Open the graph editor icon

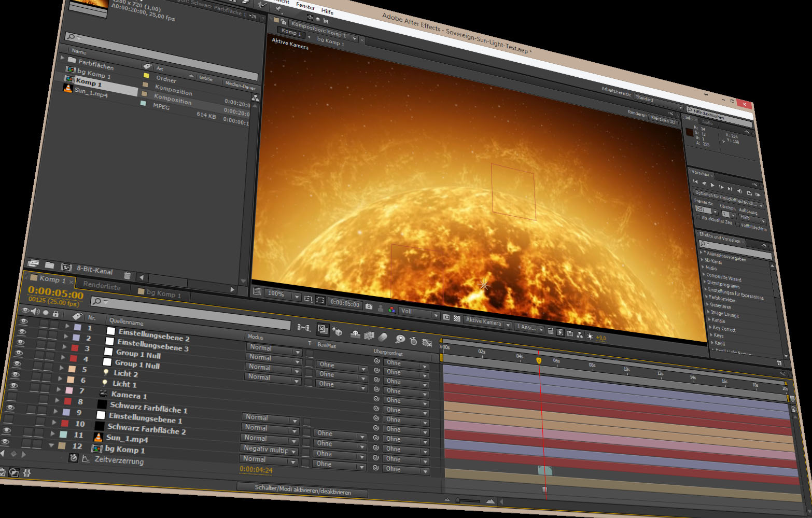click(427, 343)
